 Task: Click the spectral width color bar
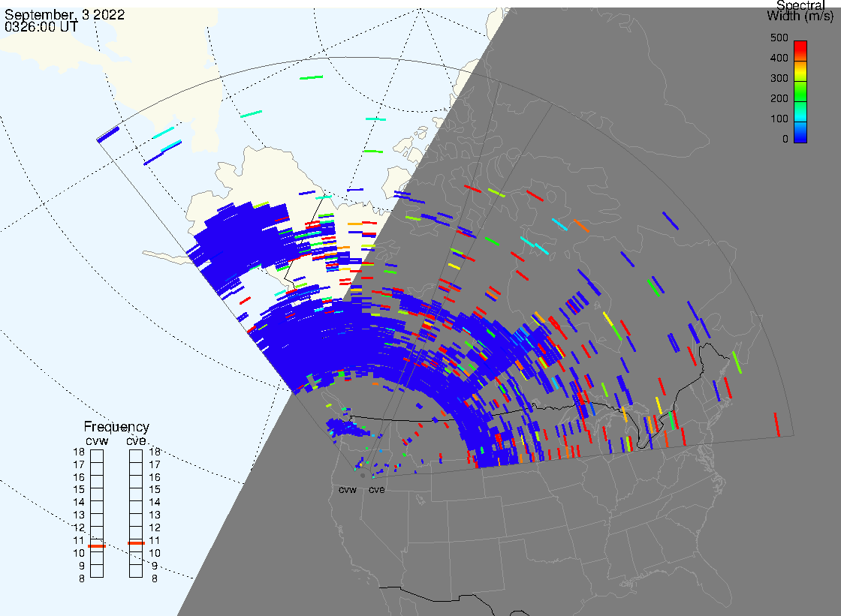click(x=800, y=92)
